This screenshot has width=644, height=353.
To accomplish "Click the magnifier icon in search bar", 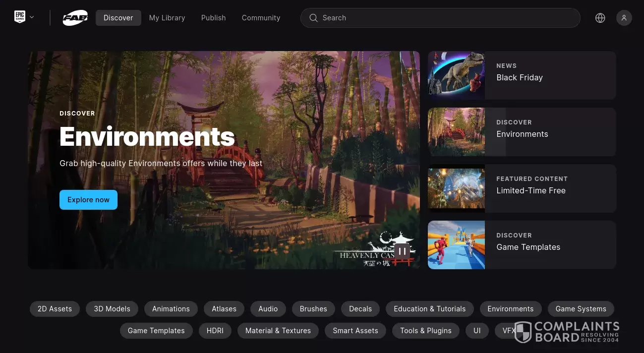I will 313,18.
